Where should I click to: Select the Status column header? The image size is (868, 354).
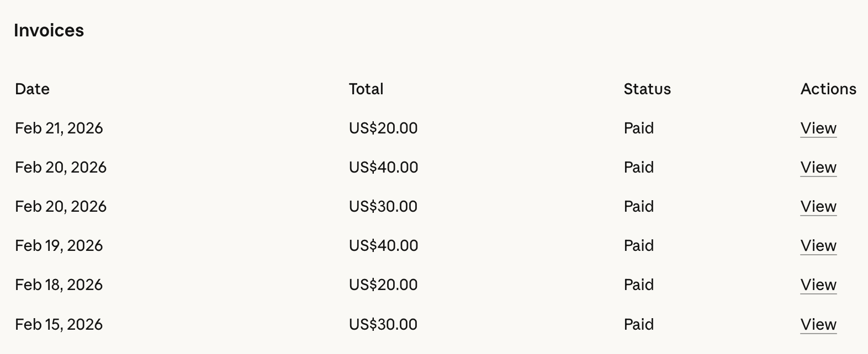(647, 89)
